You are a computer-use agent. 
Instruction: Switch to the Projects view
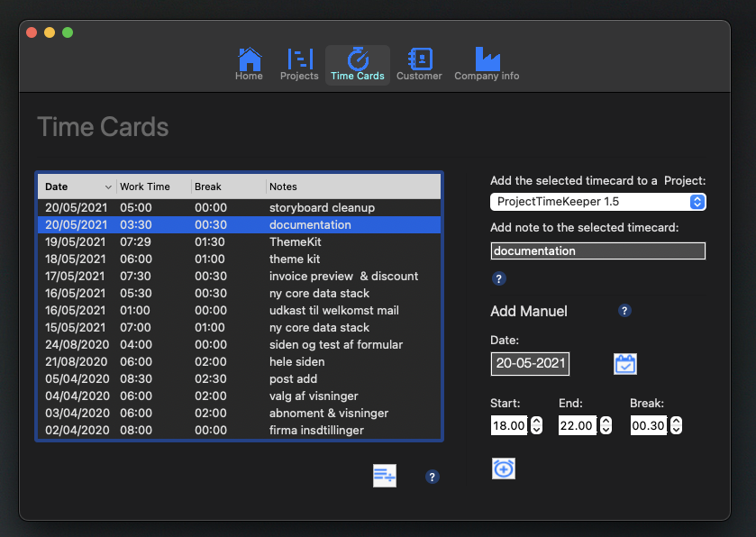pyautogui.click(x=299, y=65)
